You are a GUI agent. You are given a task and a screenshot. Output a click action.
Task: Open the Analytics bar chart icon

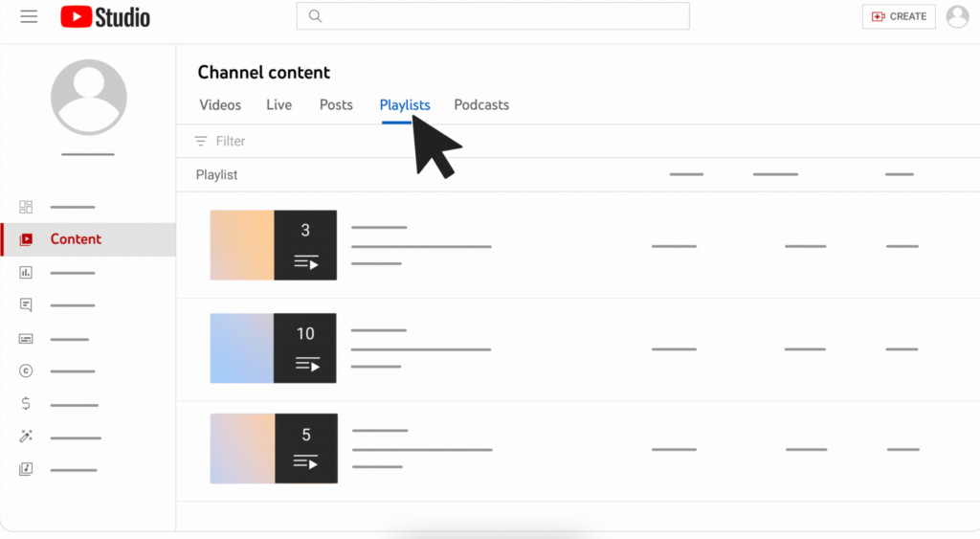pos(26,273)
